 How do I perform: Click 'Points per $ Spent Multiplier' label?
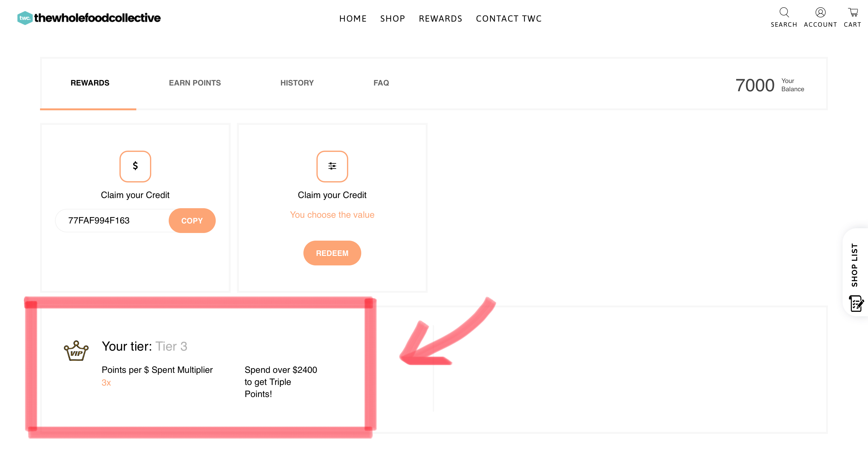click(157, 370)
